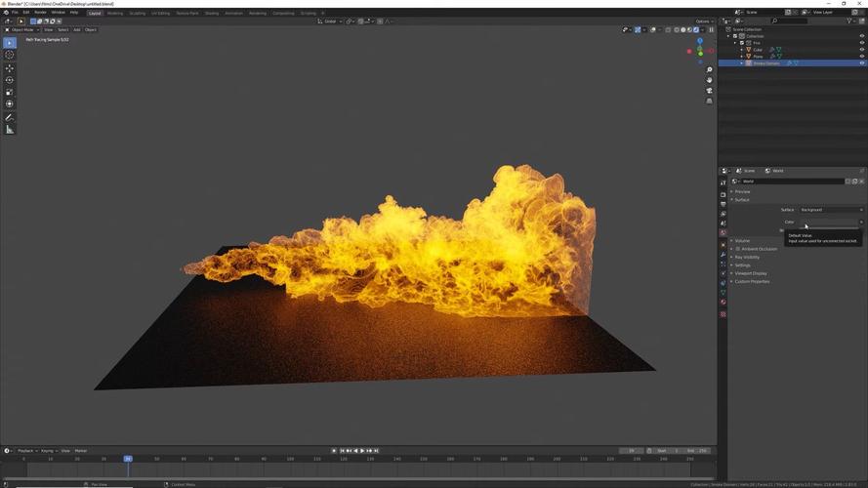Toggle viewport overlays button
868x488 pixels.
pos(653,30)
